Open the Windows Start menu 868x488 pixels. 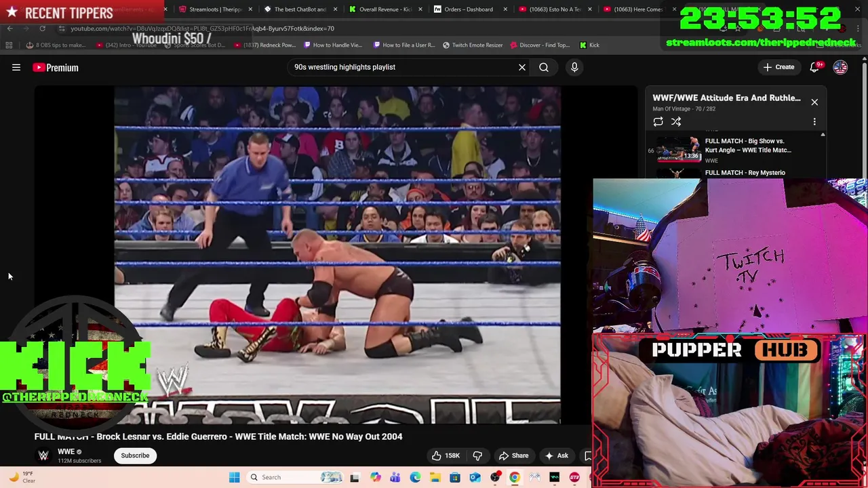coord(234,477)
